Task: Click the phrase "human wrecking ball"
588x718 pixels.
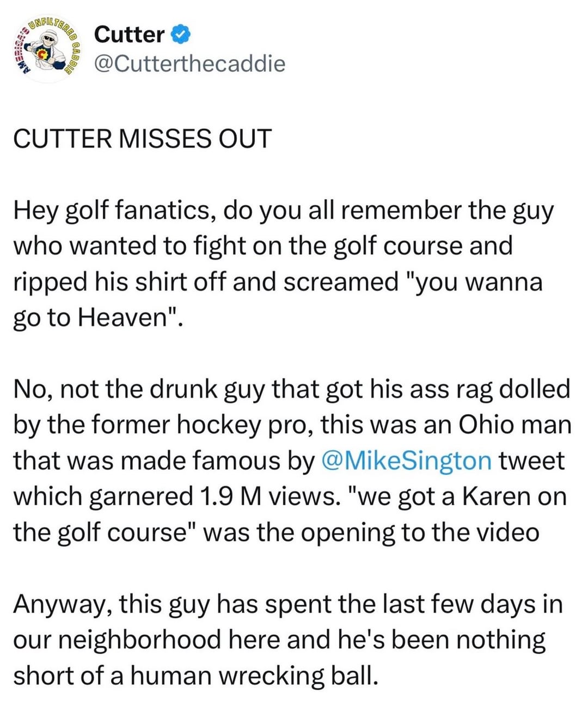Action: click(x=253, y=676)
